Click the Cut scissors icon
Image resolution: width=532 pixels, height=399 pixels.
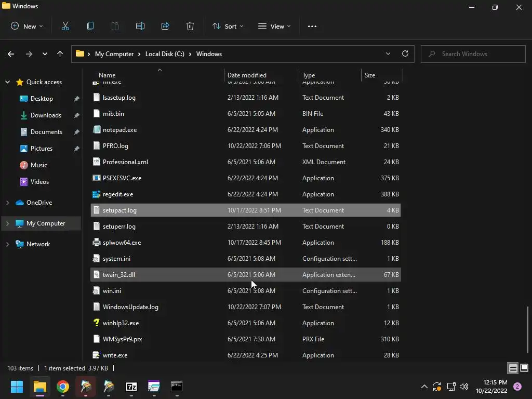(65, 26)
